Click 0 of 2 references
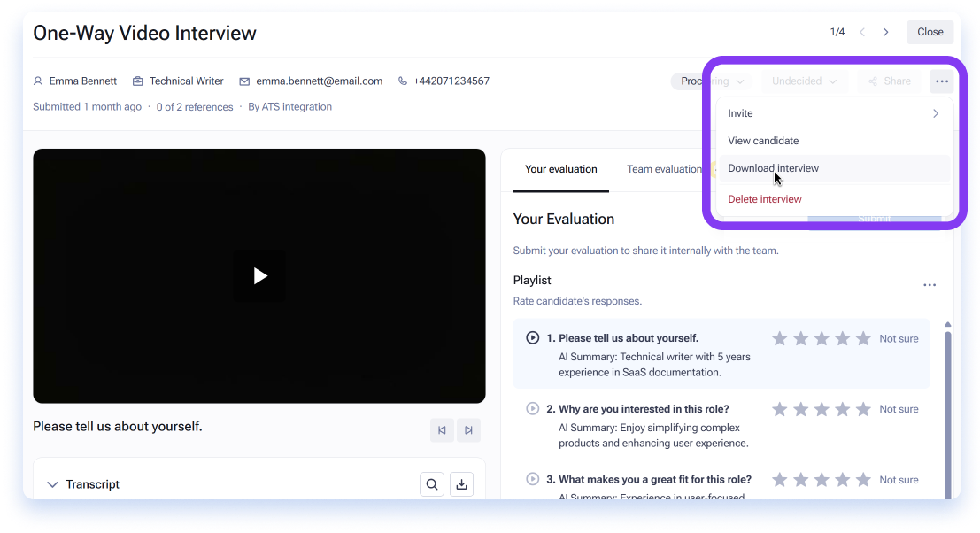 click(x=195, y=107)
